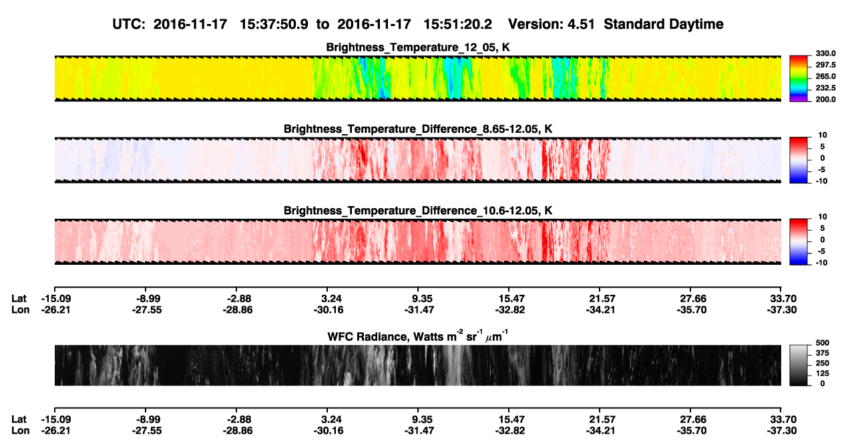Click the rainbow colorbar for 12_05 brightness temperature
868x445 pixels.
click(x=799, y=78)
